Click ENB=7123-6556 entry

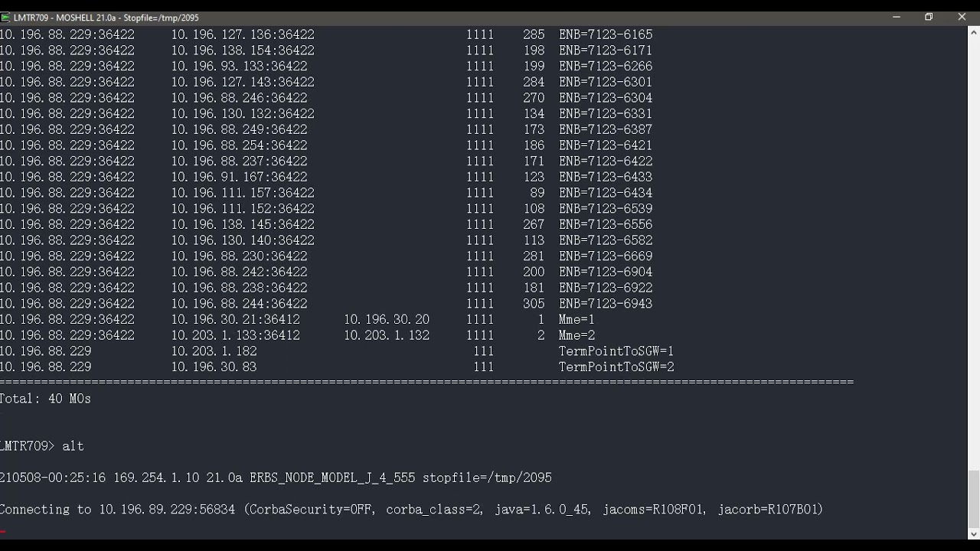click(606, 224)
